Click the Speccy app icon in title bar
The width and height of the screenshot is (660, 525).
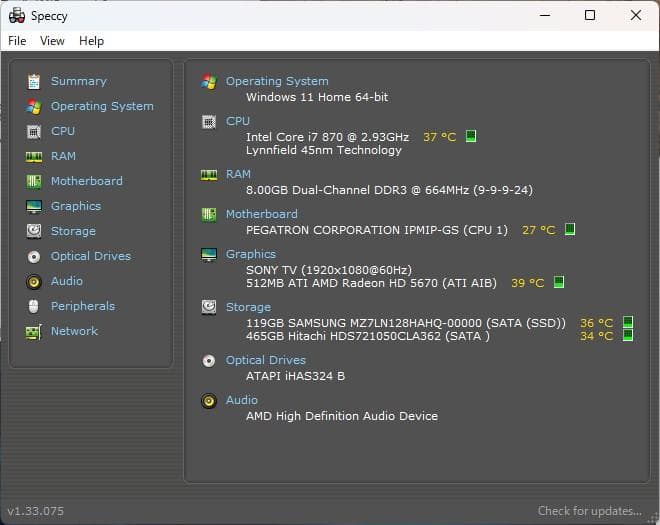pyautogui.click(x=17, y=16)
